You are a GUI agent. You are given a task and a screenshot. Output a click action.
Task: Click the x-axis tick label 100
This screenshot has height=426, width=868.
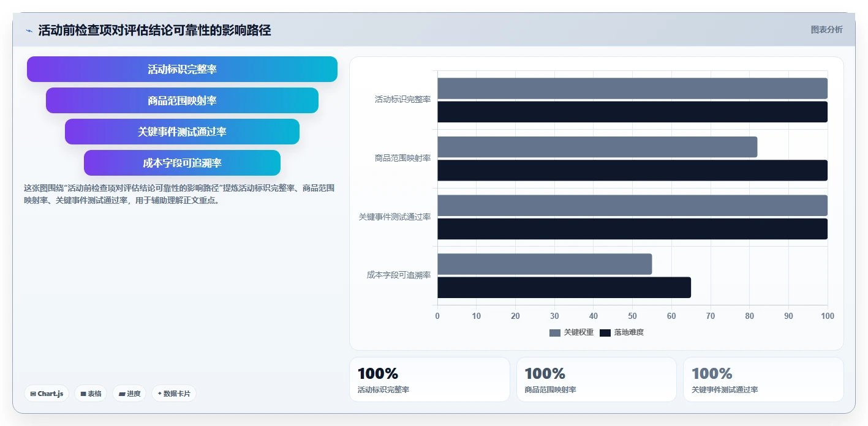(828, 316)
